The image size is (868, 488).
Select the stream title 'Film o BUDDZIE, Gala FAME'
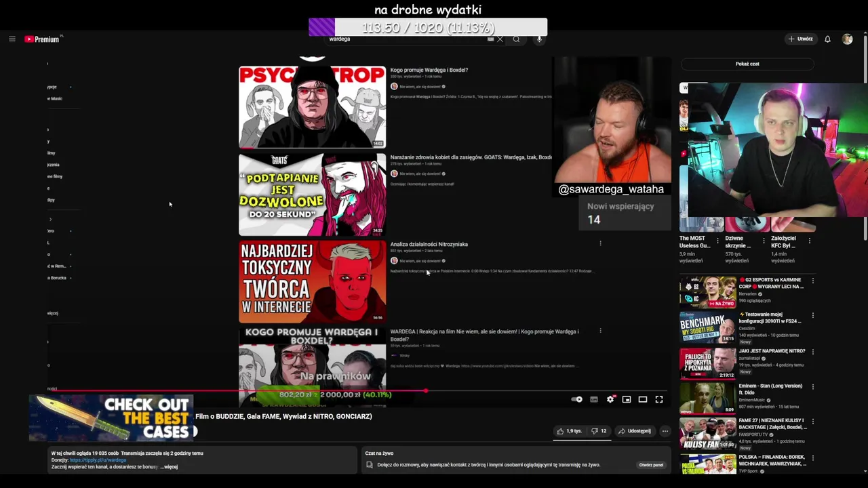(x=283, y=416)
